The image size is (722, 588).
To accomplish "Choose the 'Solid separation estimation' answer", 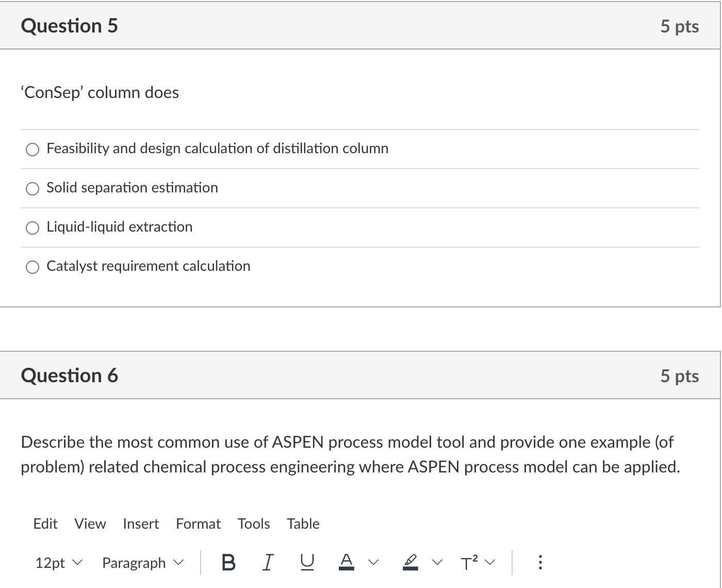I will pyautogui.click(x=32, y=189).
